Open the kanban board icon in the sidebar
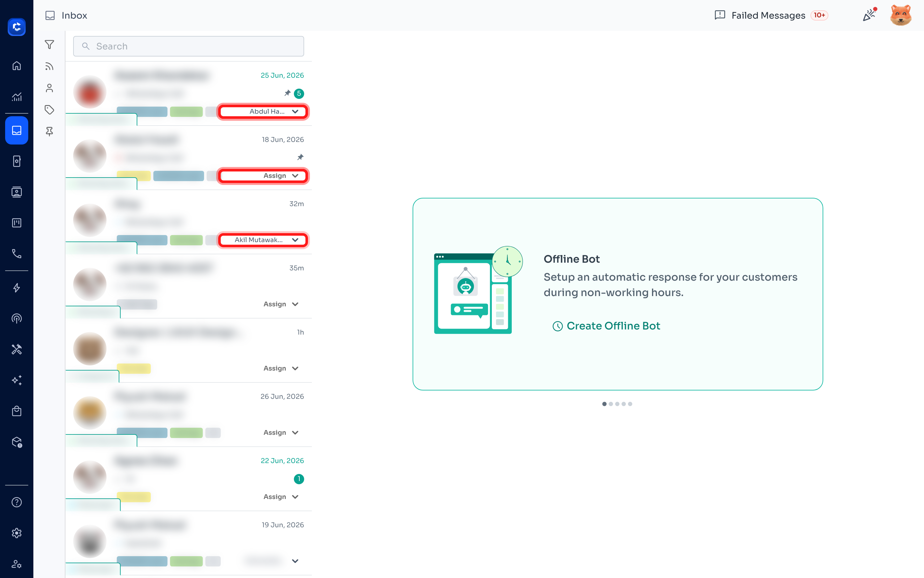Image resolution: width=924 pixels, height=578 pixels. [16, 223]
